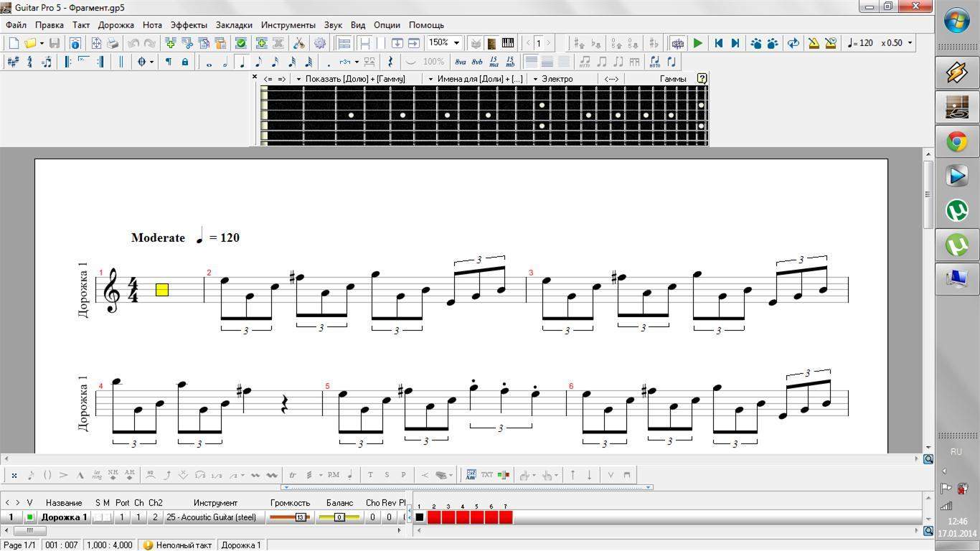Click the metronome icon in the toolbar
This screenshot has width=980, height=551.
click(814, 43)
